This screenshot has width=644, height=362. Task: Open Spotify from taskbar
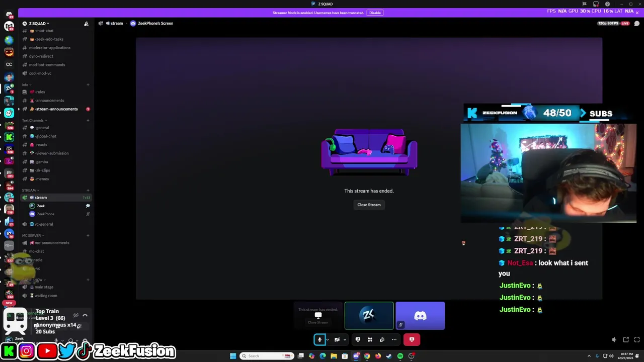point(400,356)
